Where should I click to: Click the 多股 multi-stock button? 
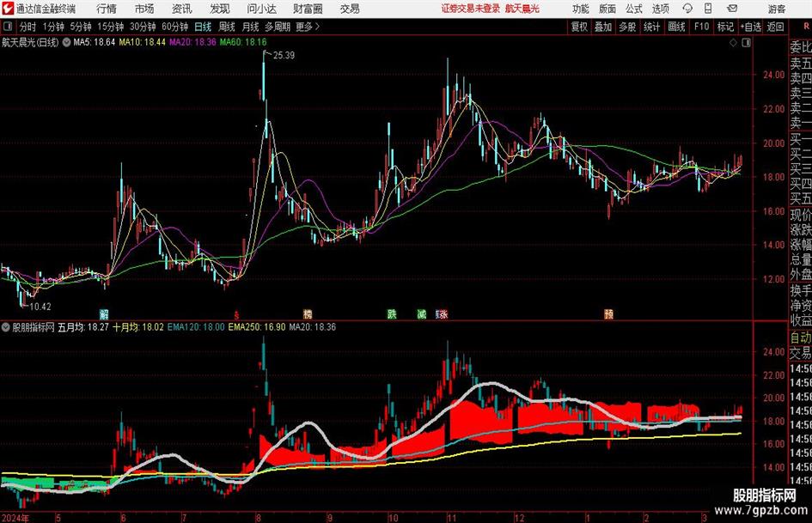627,27
